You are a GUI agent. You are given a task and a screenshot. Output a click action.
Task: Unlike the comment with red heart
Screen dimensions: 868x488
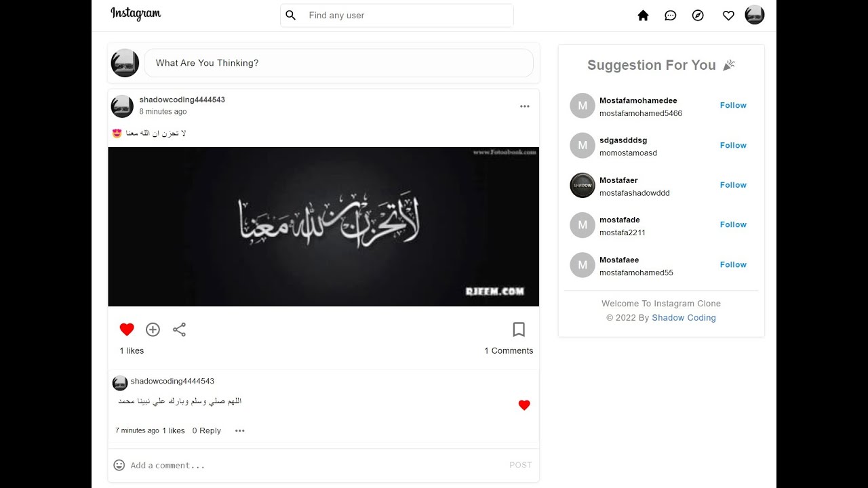[x=524, y=405]
